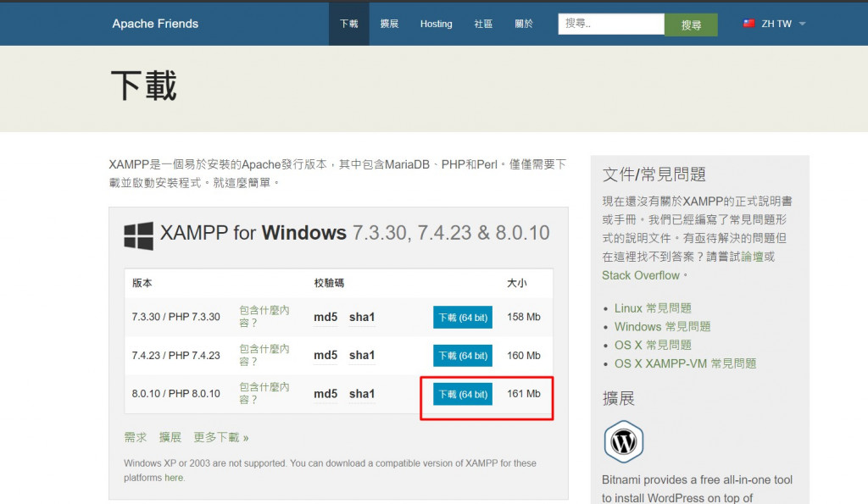Open OS X 常見問題 link
Image resolution: width=868 pixels, height=504 pixels.
(653, 346)
